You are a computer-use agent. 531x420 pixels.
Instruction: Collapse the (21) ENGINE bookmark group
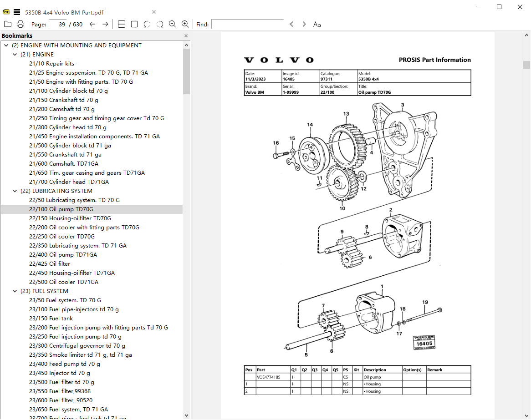coord(15,55)
